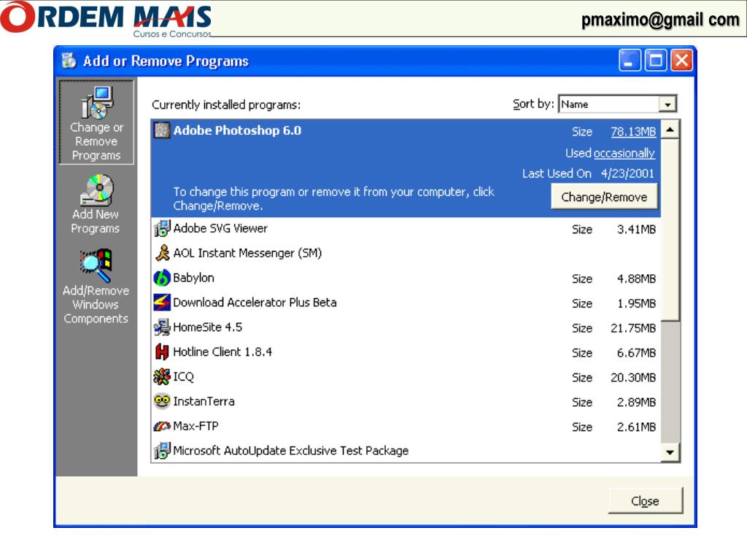The width and height of the screenshot is (747, 560).
Task: Click the Babylon program icon
Action: click(162, 278)
